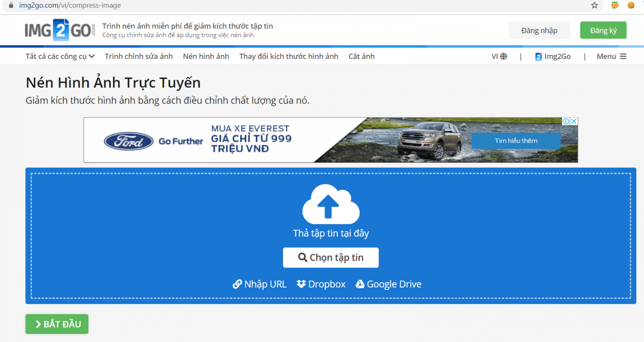Expand Tất cả các công cụ dropdown
The image size is (644, 342).
60,56
